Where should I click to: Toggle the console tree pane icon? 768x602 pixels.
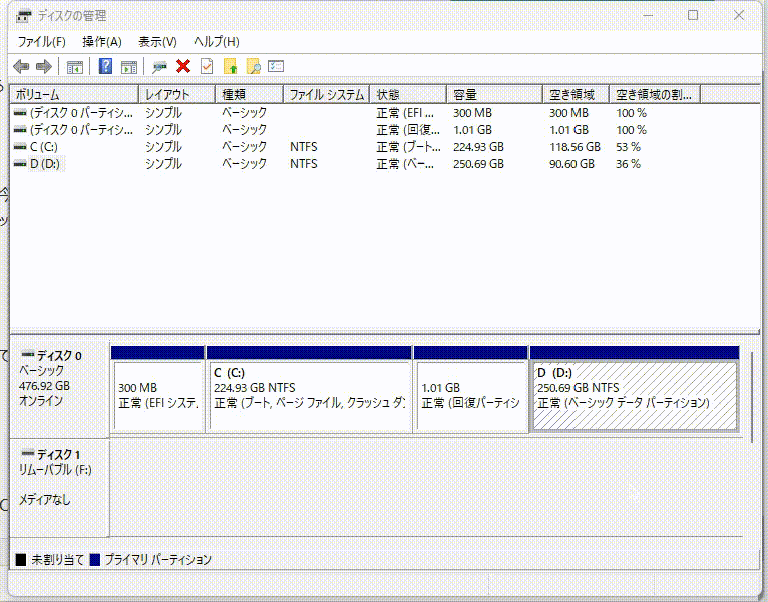point(74,66)
